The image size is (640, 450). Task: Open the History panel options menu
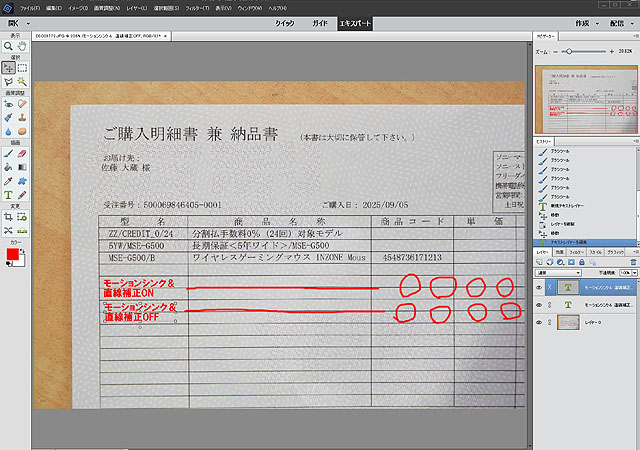coord(635,141)
